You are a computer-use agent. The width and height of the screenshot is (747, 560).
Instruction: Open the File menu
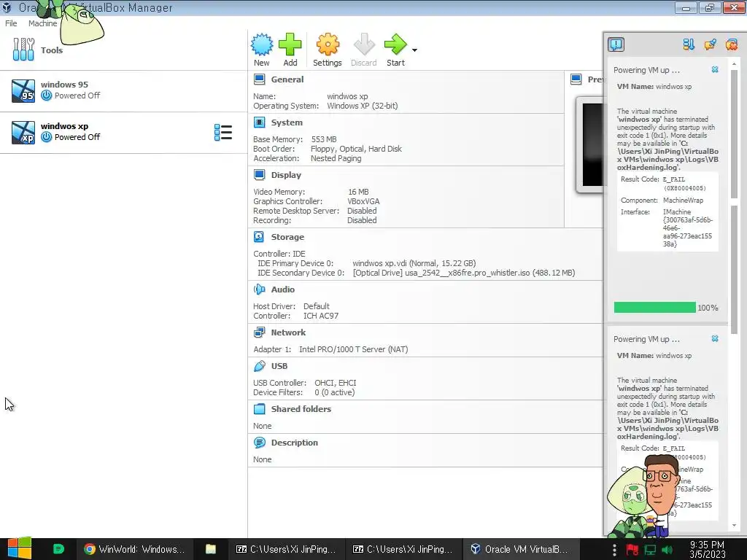coord(11,23)
